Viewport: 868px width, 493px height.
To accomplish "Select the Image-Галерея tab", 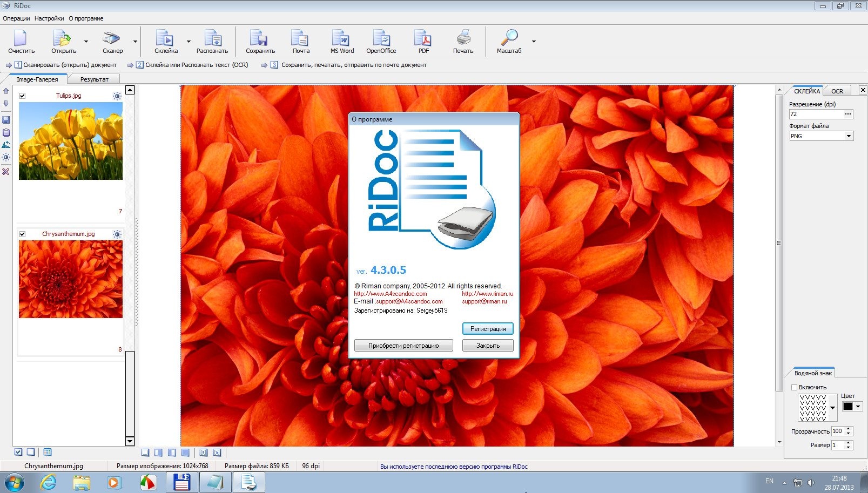I will point(37,79).
